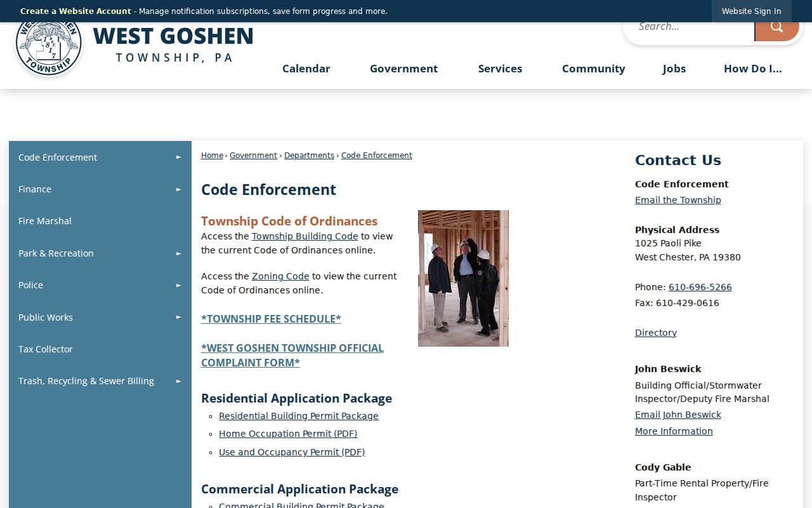Focus the Search input field
Image resolution: width=812 pixels, height=508 pixels.
690,29
